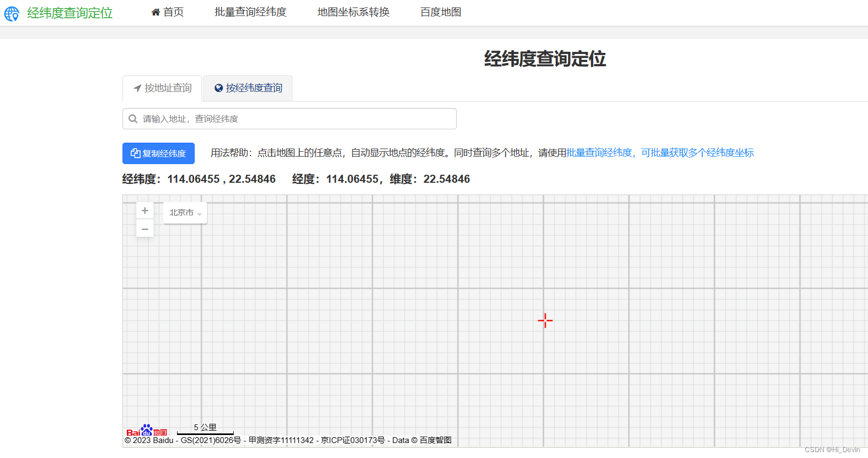Click the globe logo icon in header

point(12,13)
